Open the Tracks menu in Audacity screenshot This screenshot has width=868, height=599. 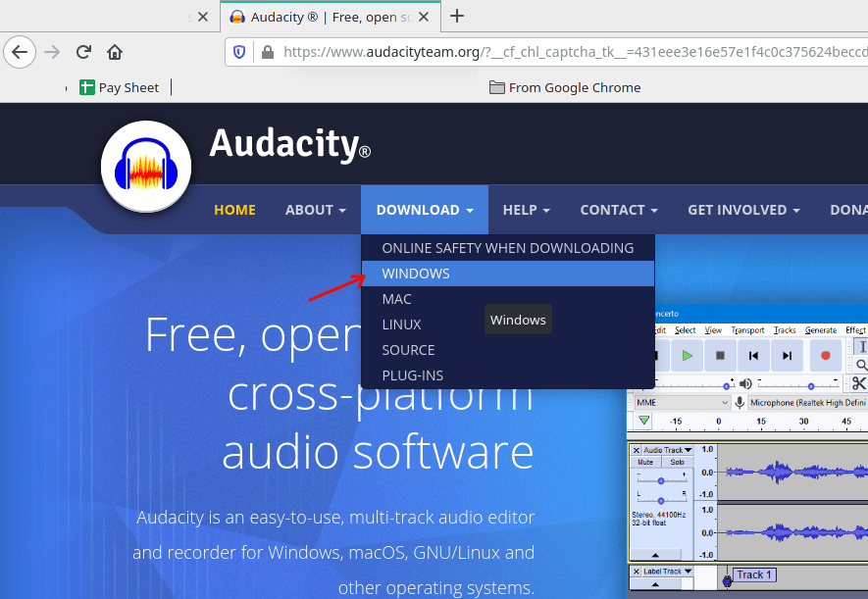click(785, 330)
